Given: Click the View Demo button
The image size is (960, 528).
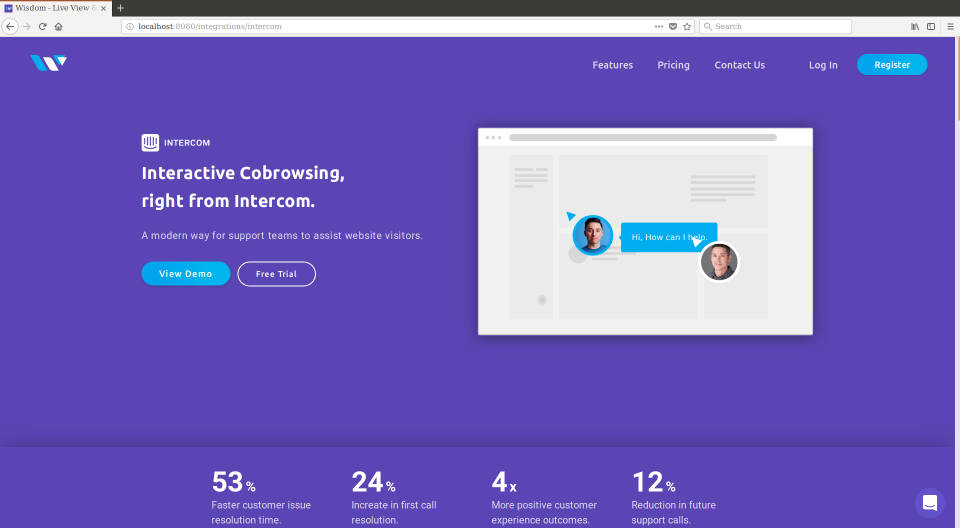Looking at the screenshot, I should coord(185,274).
